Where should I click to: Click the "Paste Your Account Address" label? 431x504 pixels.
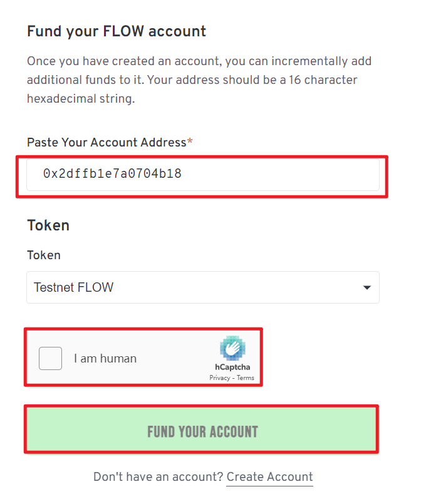[x=106, y=142]
